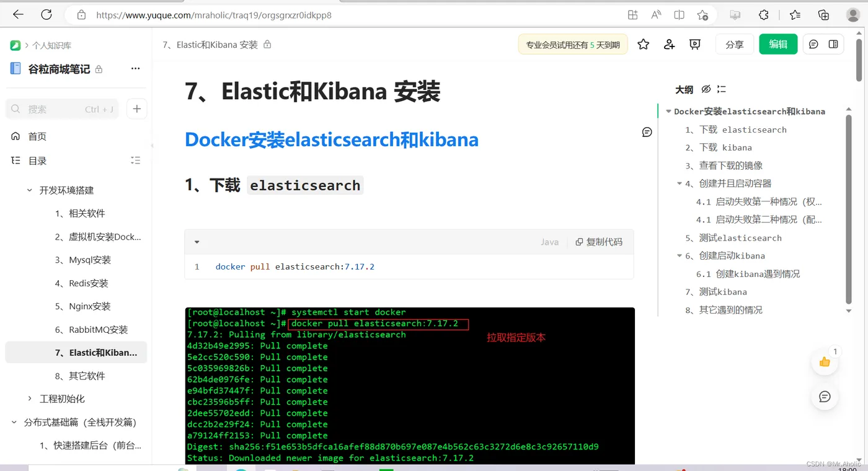
Task: Jump to outline 6.1 创建kibana遇到情况
Action: 748,274
